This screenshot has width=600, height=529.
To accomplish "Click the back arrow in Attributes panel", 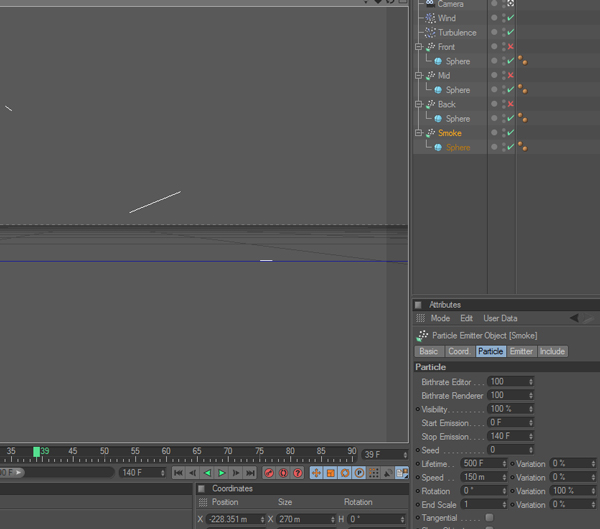I will 574,318.
